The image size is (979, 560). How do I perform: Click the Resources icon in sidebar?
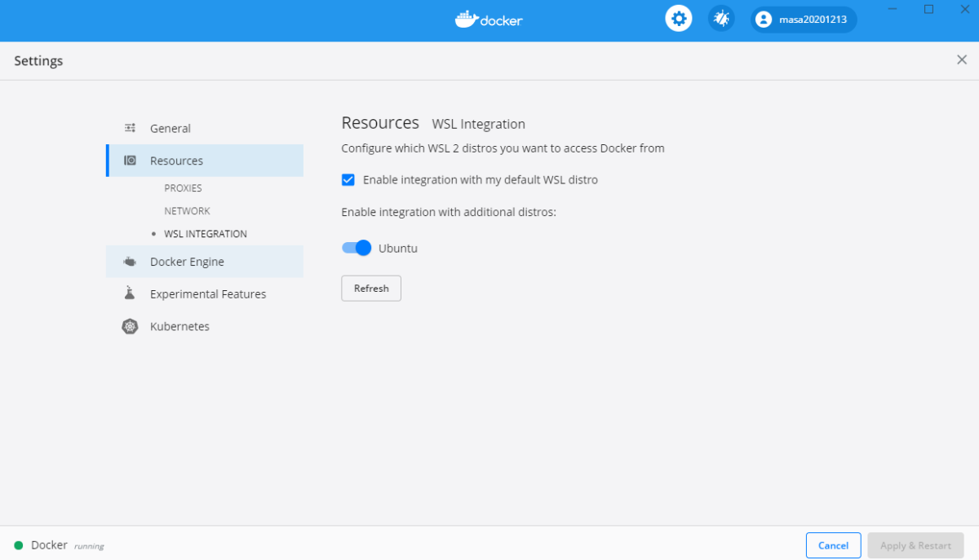click(130, 161)
